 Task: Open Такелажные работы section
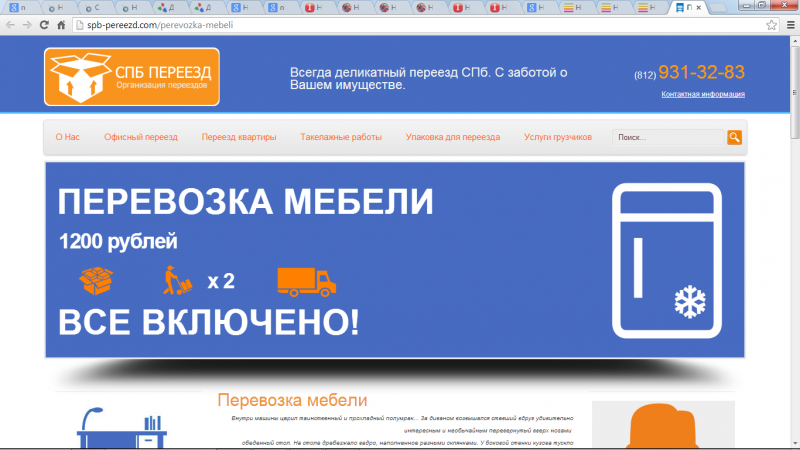pos(341,137)
